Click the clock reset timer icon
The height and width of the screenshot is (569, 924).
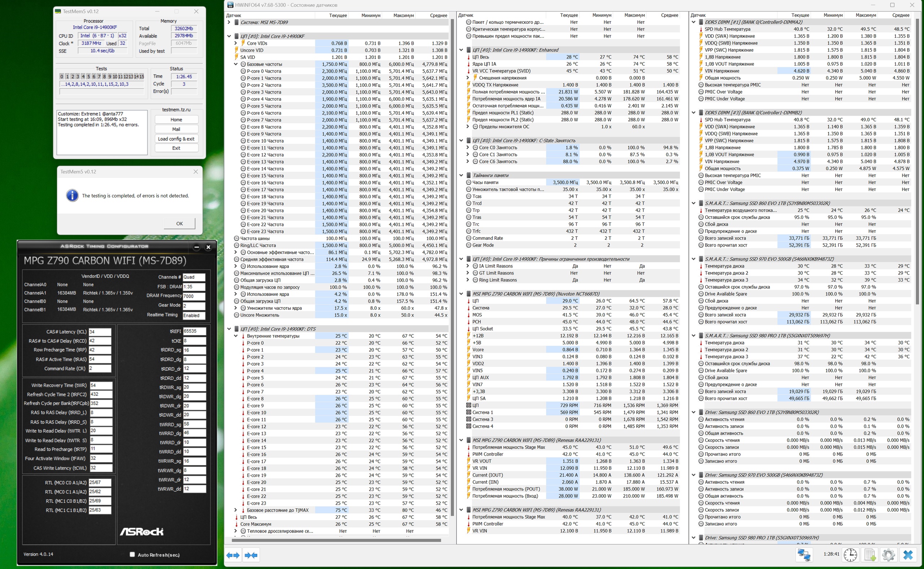[x=850, y=555]
